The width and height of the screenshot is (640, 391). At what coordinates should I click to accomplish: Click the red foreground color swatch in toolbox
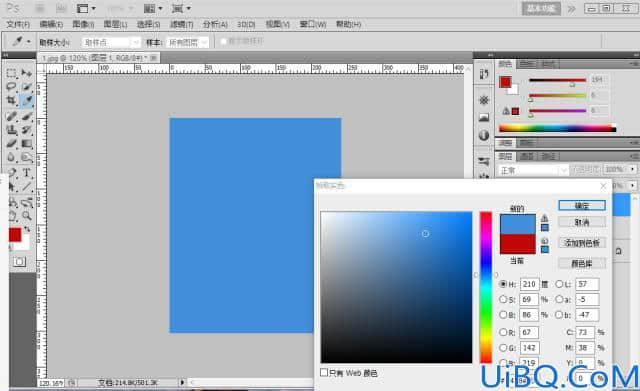15,235
